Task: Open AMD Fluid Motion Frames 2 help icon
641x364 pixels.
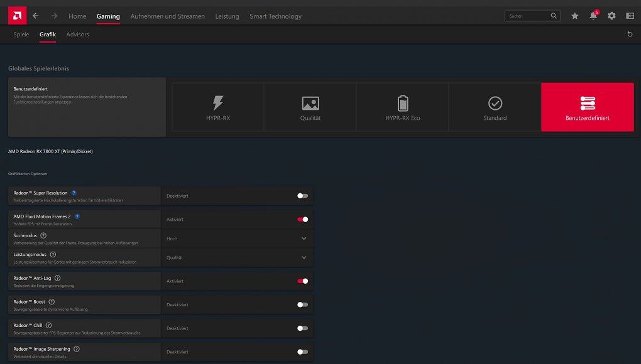Action: (x=77, y=217)
